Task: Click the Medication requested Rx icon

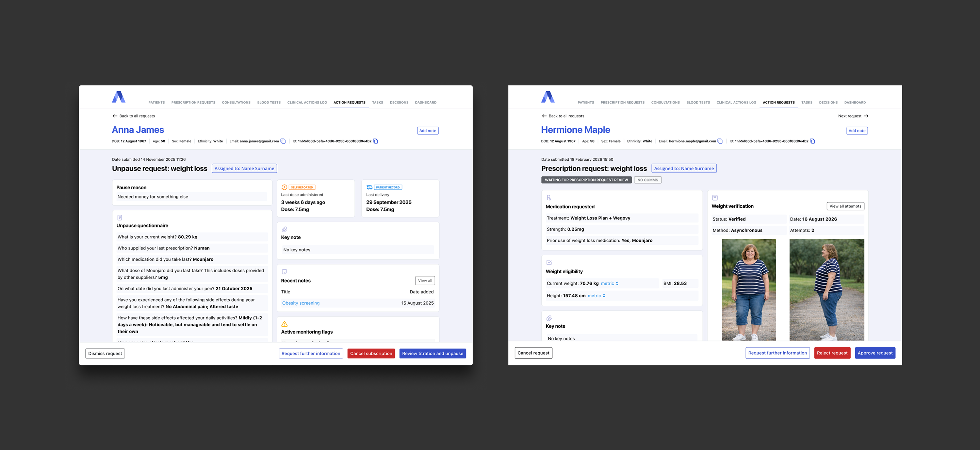Action: point(549,197)
